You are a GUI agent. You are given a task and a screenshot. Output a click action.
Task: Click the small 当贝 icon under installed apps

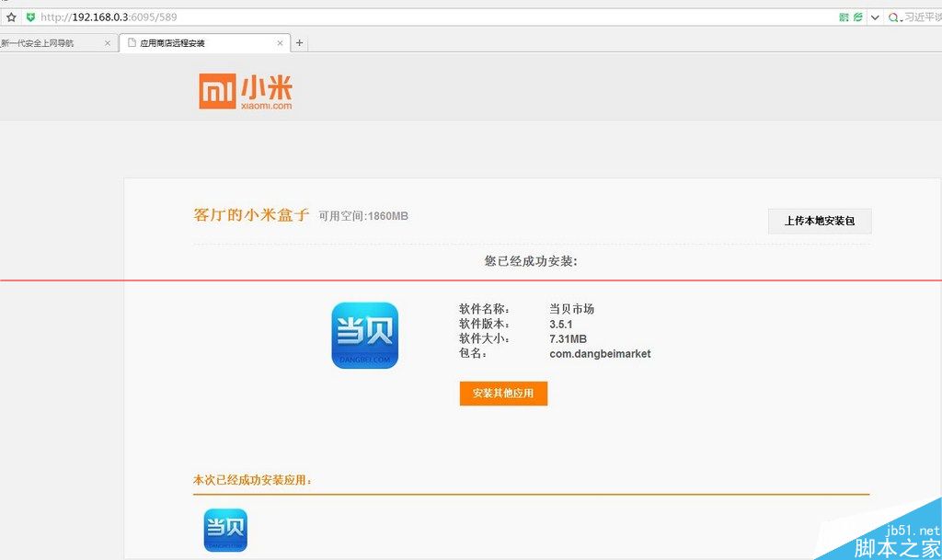(225, 530)
